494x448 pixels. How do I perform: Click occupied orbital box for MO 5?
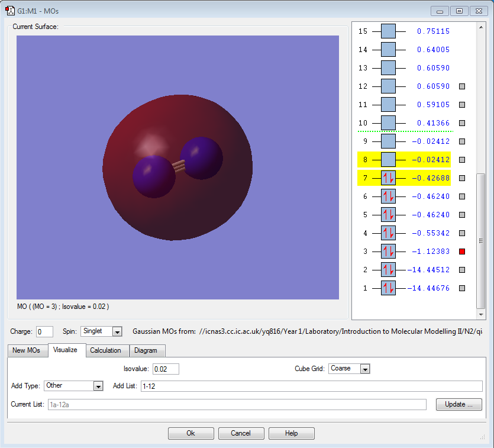(388, 215)
